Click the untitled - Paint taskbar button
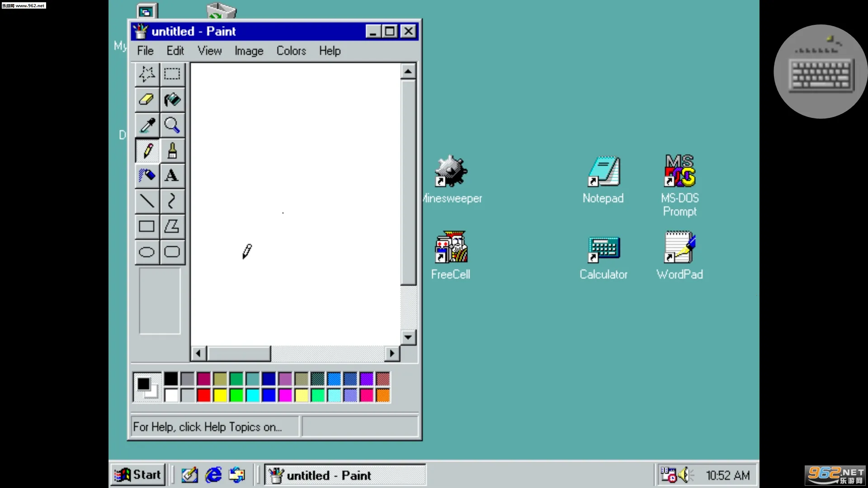Viewport: 868px width, 488px height. point(345,475)
